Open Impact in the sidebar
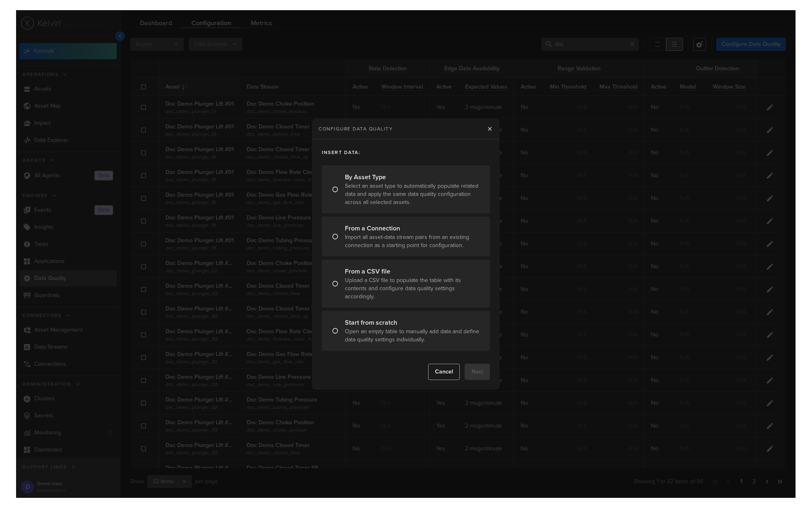 tap(68, 123)
